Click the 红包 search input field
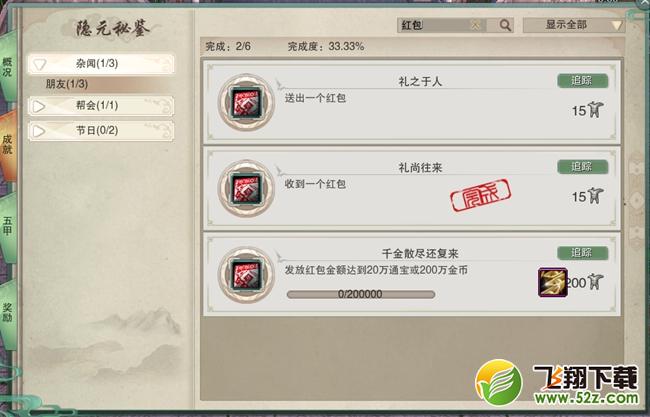Viewport: 650px width, 417px height. point(434,25)
